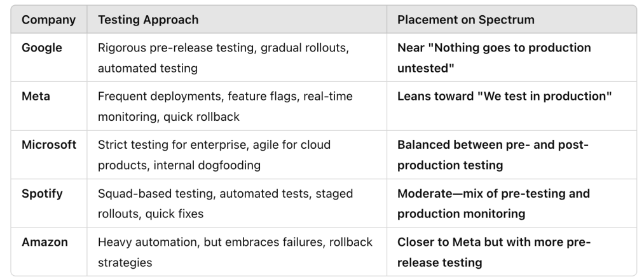The image size is (644, 279).
Task: Click the Meta company cell
Action: coord(36,97)
